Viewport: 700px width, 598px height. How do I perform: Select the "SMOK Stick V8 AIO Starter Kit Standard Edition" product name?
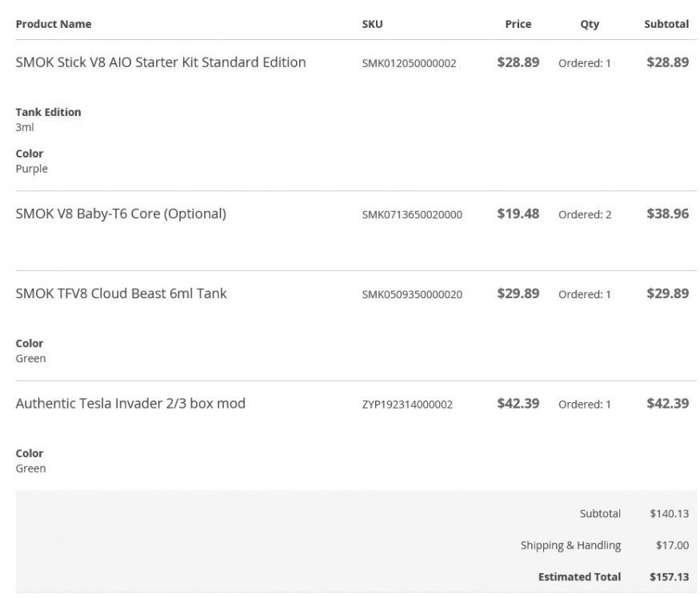(161, 62)
